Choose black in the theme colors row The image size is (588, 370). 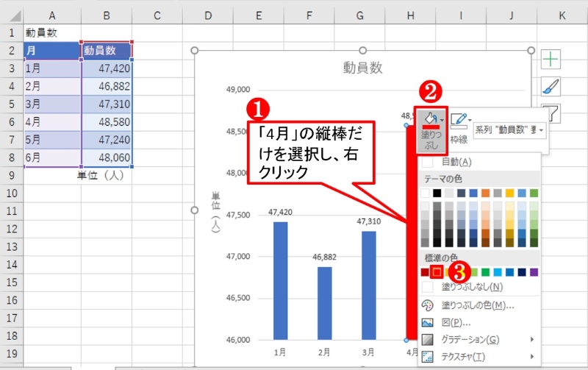[437, 193]
